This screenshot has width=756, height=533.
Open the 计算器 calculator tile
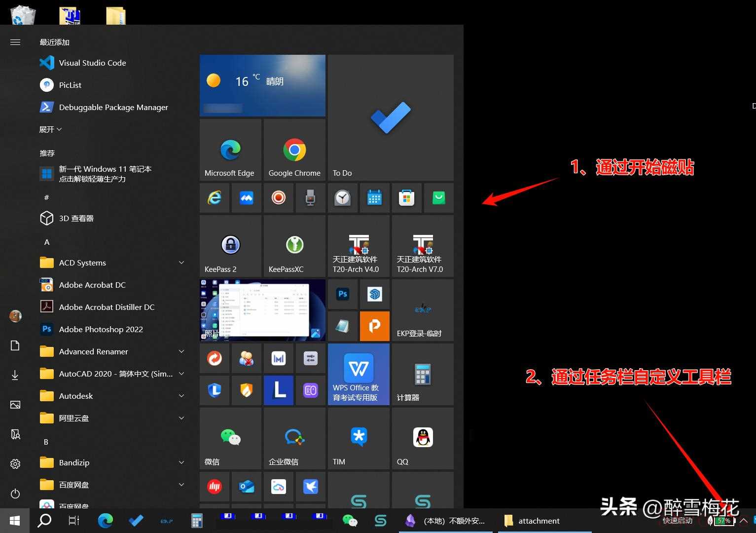tap(423, 374)
